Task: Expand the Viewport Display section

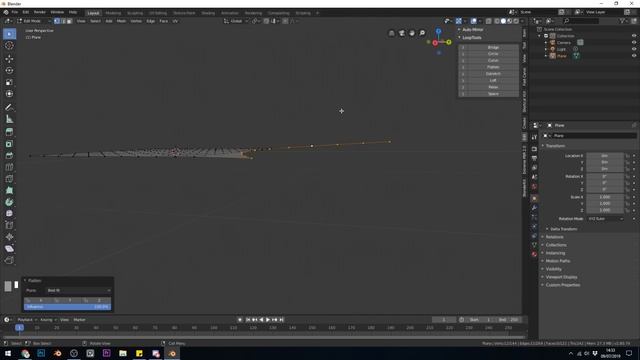Action: pyautogui.click(x=561, y=277)
